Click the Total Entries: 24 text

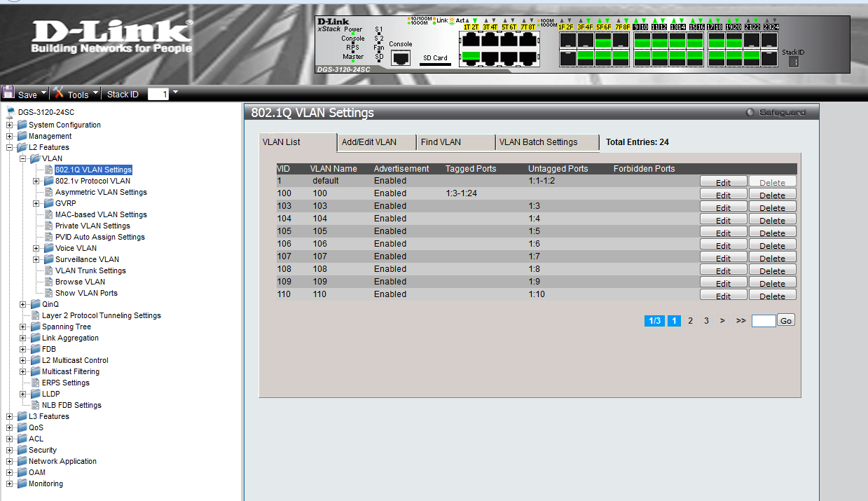(x=637, y=142)
